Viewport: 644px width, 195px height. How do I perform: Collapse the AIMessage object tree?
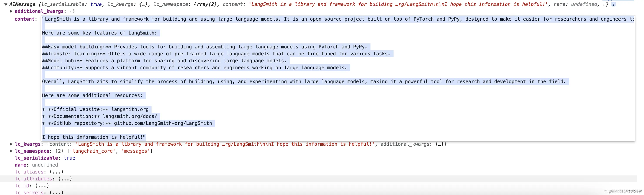coord(6,4)
